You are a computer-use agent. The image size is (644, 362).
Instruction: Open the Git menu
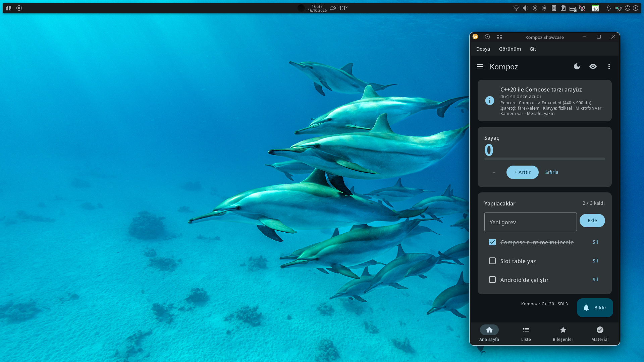click(x=533, y=49)
